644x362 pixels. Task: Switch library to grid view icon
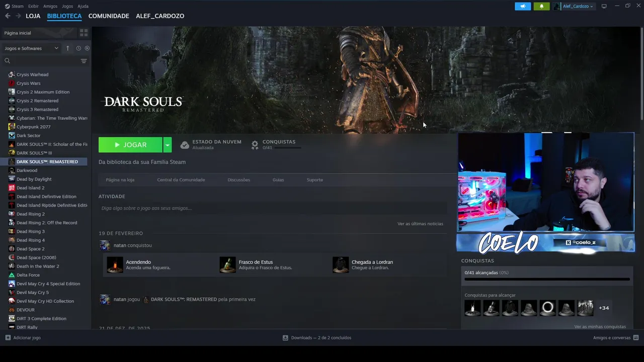[x=84, y=33]
